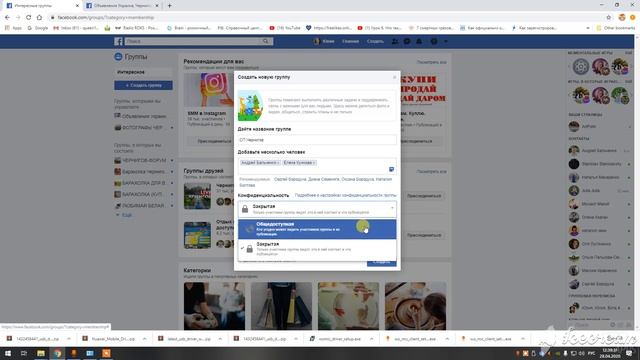Screen dimensions: 640x360
Task: Open a new browser tab
Action: (x=169, y=6)
